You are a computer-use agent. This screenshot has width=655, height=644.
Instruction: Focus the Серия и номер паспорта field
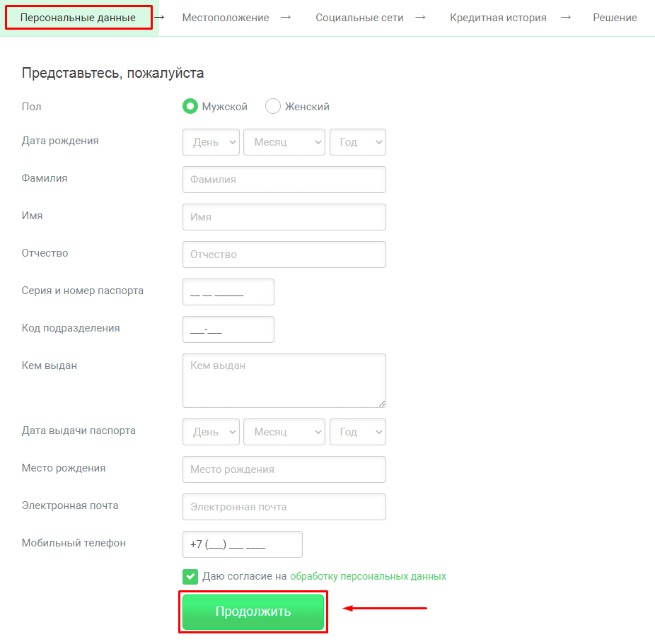[x=228, y=292]
